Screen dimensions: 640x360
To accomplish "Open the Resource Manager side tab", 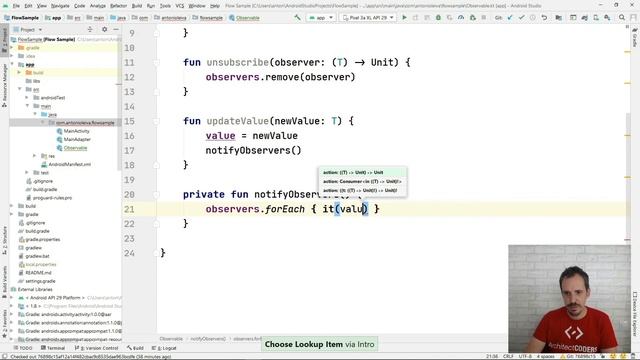I will 4,85.
